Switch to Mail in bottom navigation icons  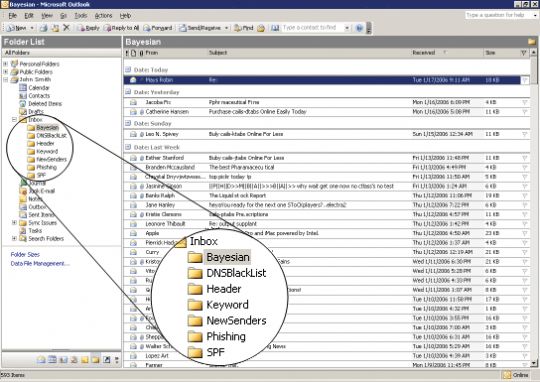click(x=41, y=360)
